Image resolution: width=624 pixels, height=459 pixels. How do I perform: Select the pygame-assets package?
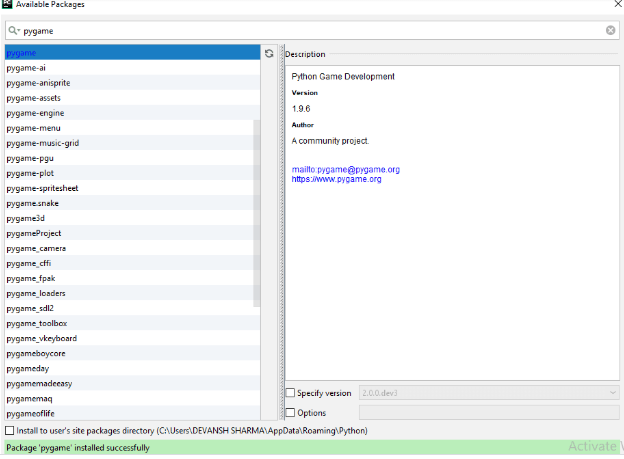[x=133, y=98]
